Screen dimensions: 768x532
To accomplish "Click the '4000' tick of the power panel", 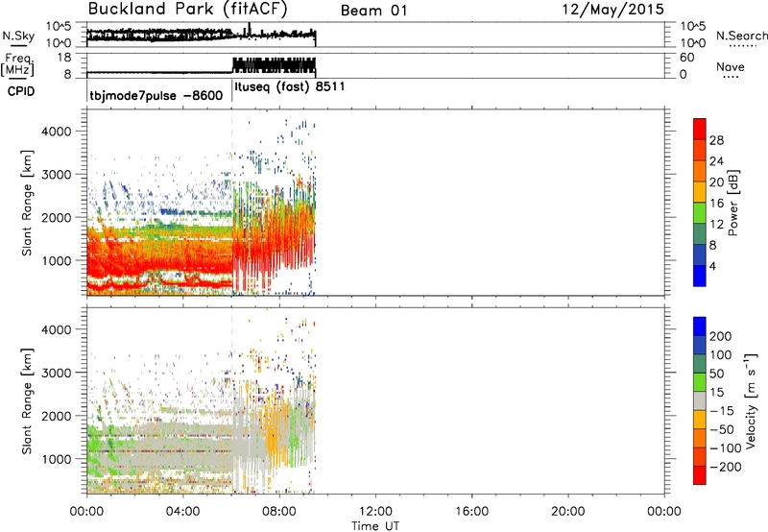I will point(56,132).
